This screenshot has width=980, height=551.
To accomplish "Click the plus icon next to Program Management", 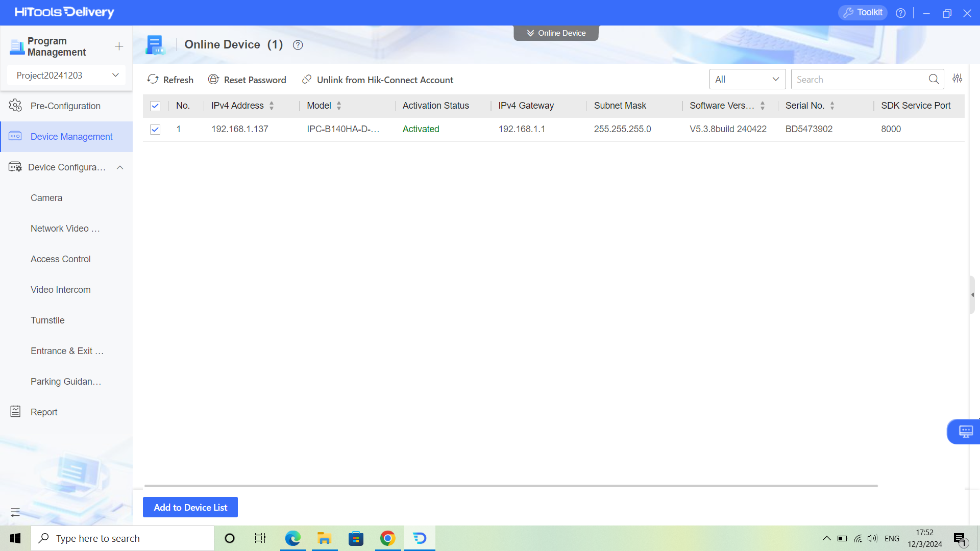I will click(118, 46).
